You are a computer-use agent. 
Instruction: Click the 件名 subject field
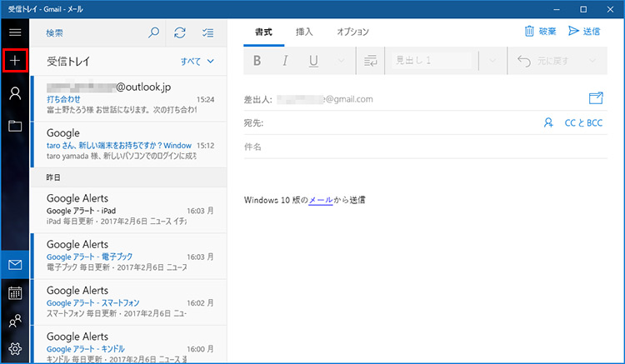[x=425, y=147]
